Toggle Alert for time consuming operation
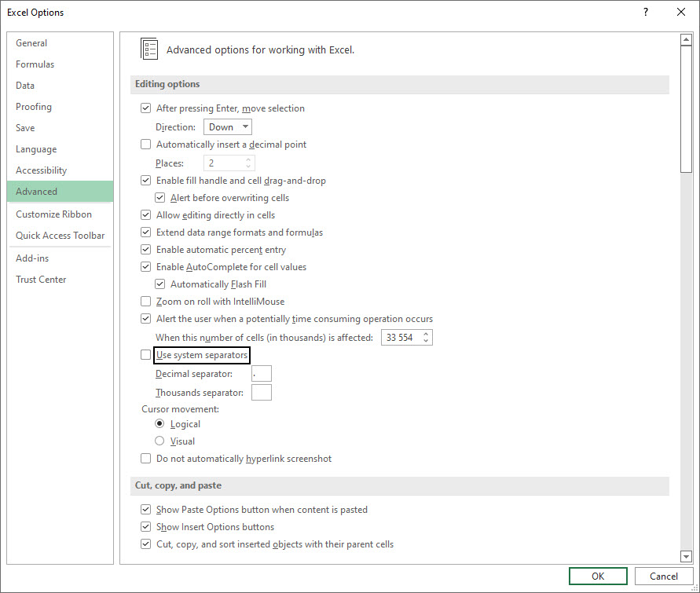Screen dimensions: 700x593 (145, 319)
